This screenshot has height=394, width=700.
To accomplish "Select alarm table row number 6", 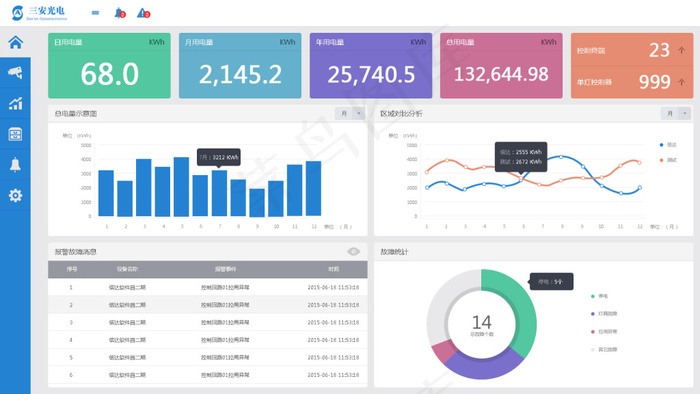I will pyautogui.click(x=208, y=375).
